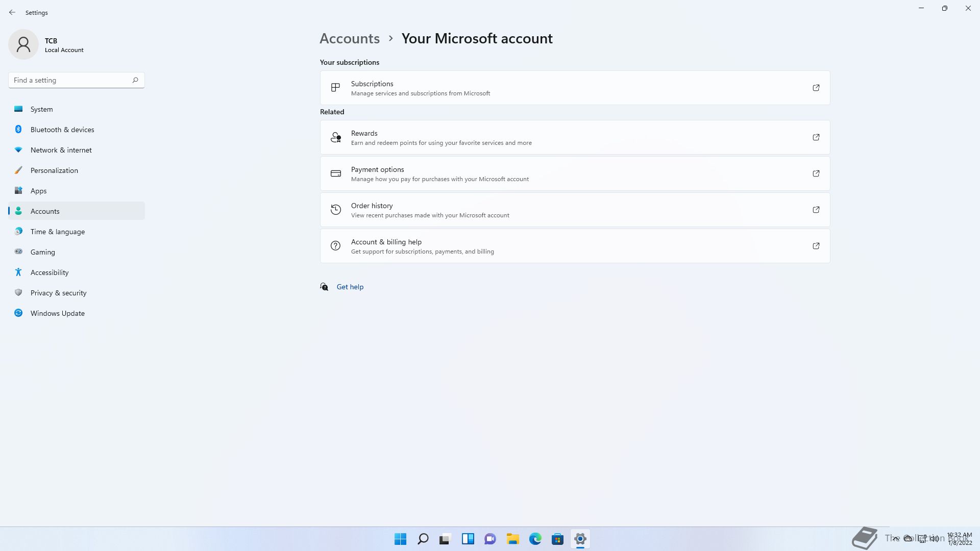Screen dimensions: 980x551
Task: Open Windows Start menu on taskbar
Action: (401, 539)
